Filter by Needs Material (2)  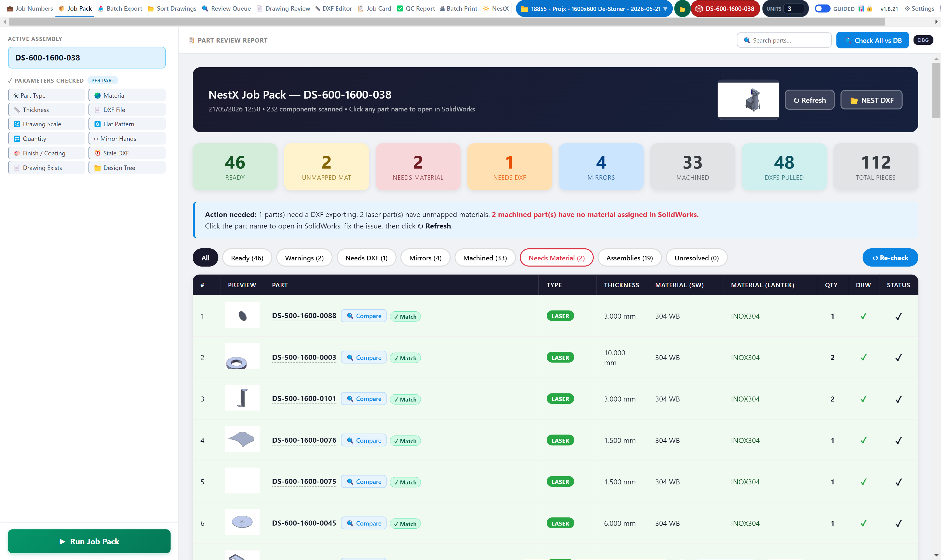557,258
